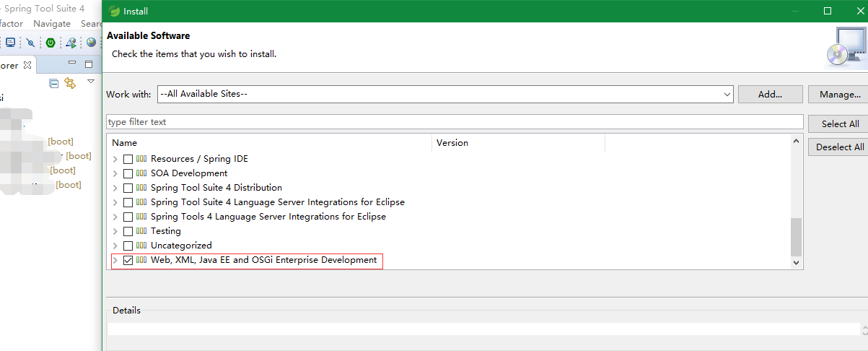Expand the Testing category
The height and width of the screenshot is (351, 868).
pyautogui.click(x=115, y=231)
